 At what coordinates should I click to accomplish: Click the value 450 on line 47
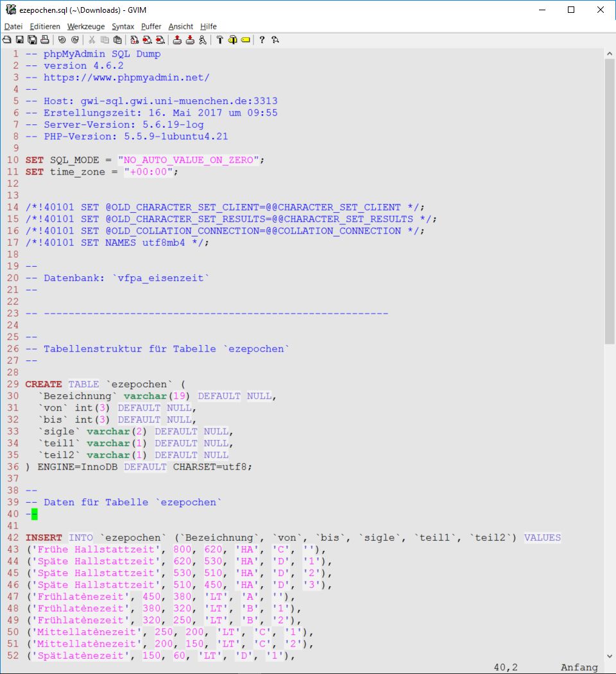[x=151, y=596]
